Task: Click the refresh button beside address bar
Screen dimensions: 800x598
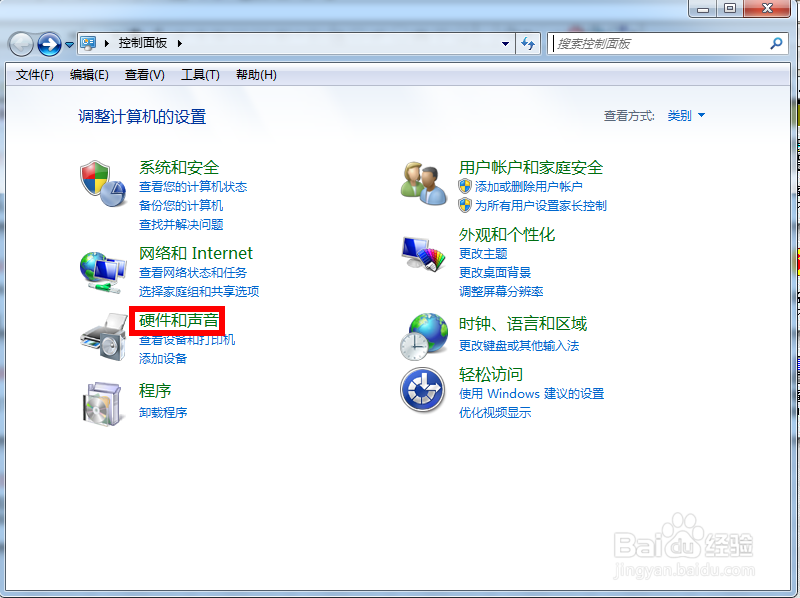Action: [x=528, y=43]
